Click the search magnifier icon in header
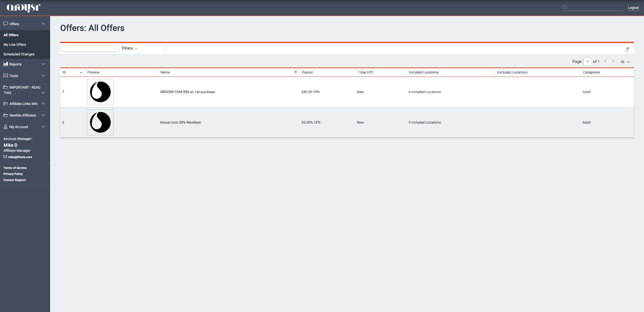 [565, 7]
